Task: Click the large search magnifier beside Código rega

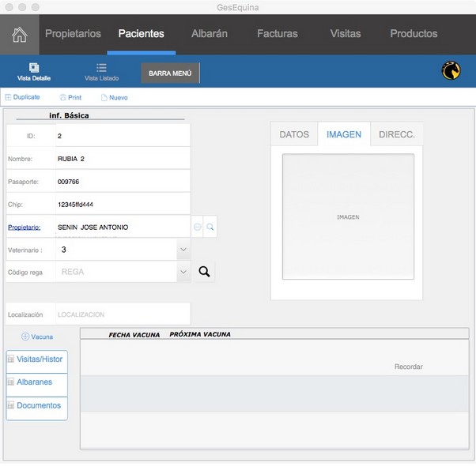Action: (x=204, y=272)
